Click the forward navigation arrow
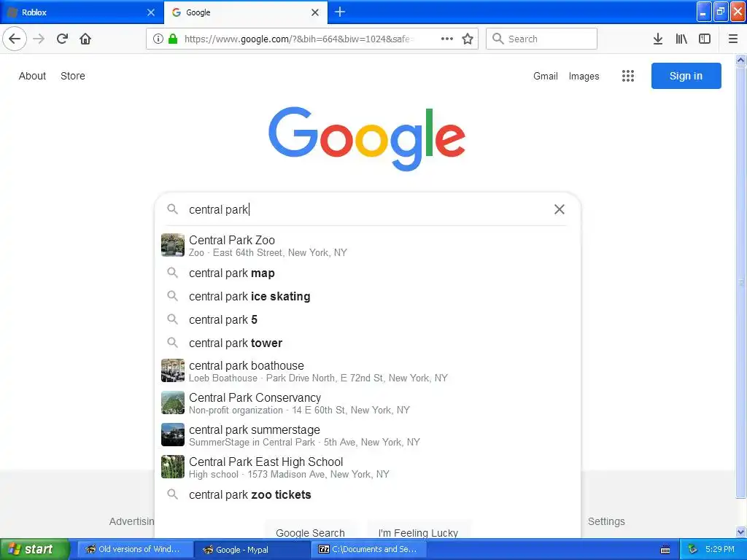The height and width of the screenshot is (560, 747). 39,39
